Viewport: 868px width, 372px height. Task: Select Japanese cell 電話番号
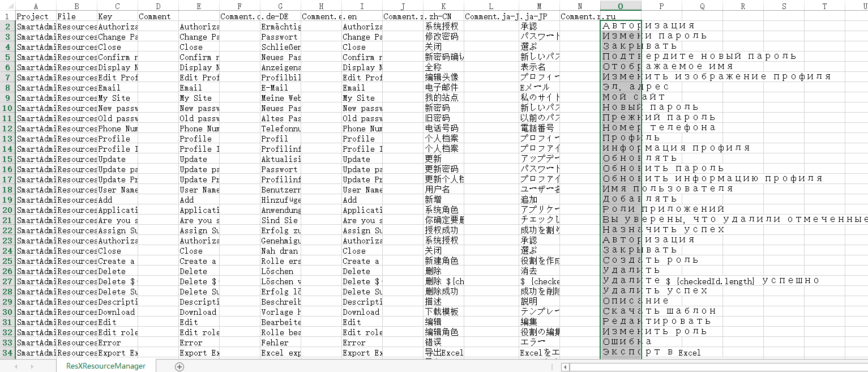(539, 129)
